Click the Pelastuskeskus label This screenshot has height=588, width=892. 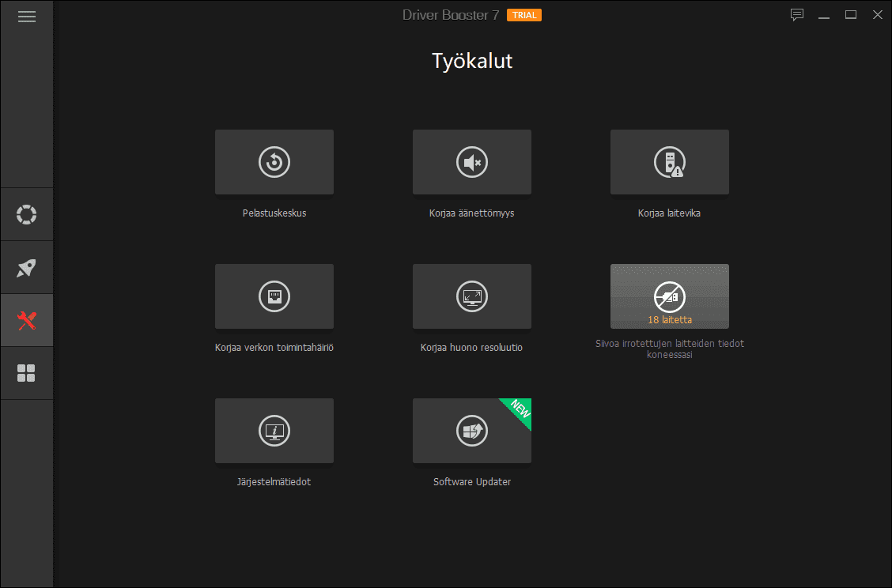[x=274, y=213]
